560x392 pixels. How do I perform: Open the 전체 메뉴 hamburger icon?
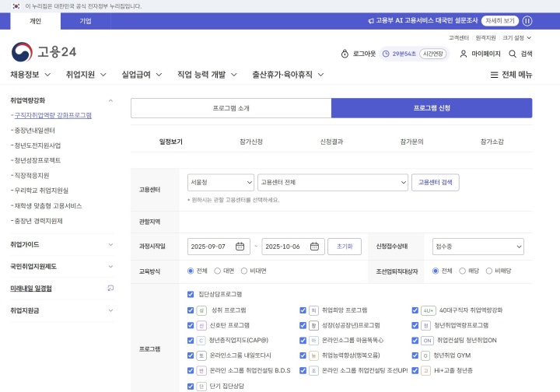(x=495, y=75)
